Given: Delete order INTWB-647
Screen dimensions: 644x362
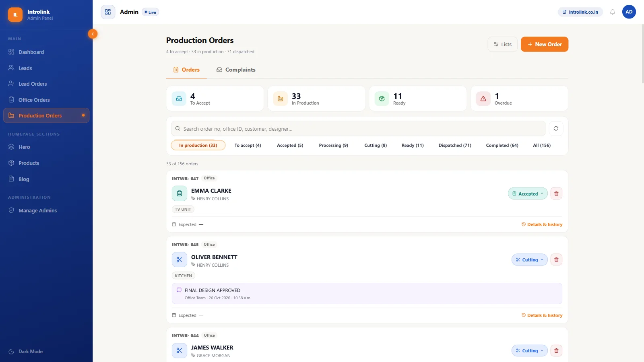Looking at the screenshot, I should (556, 193).
